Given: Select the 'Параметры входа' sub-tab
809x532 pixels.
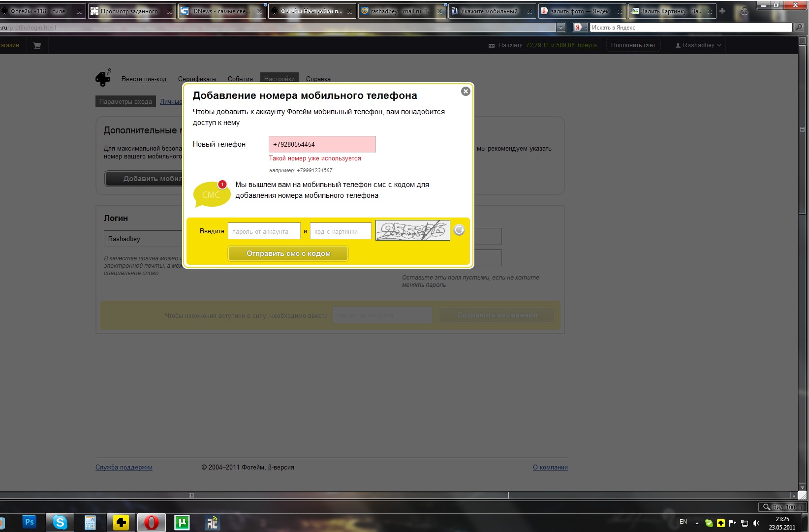Looking at the screenshot, I should pyautogui.click(x=125, y=101).
